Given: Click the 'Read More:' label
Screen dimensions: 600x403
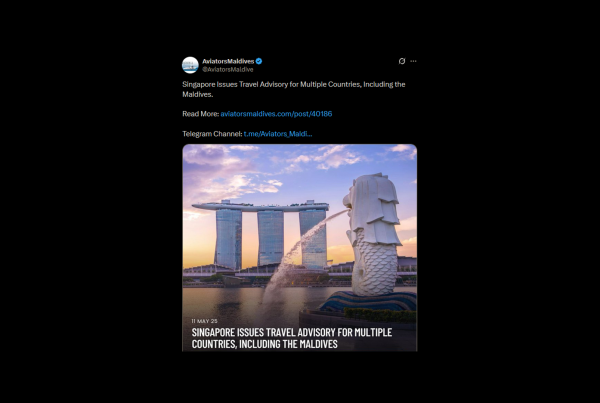Looking at the screenshot, I should 201,114.
